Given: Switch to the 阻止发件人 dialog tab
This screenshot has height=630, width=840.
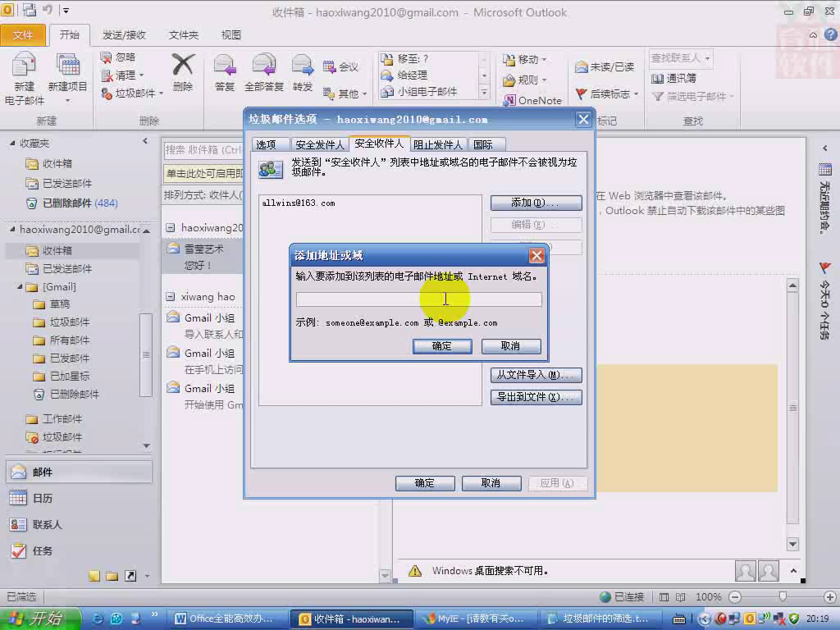Looking at the screenshot, I should coord(438,144).
